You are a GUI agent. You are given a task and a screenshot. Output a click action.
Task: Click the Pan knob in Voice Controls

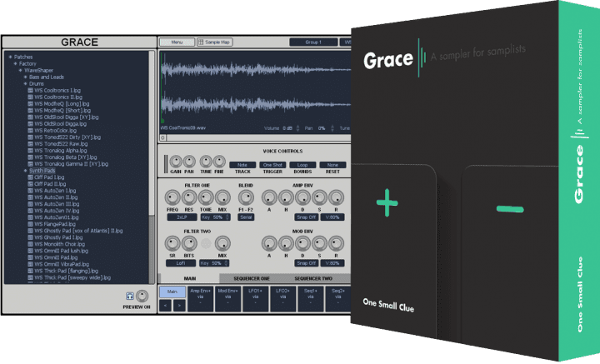tap(189, 162)
